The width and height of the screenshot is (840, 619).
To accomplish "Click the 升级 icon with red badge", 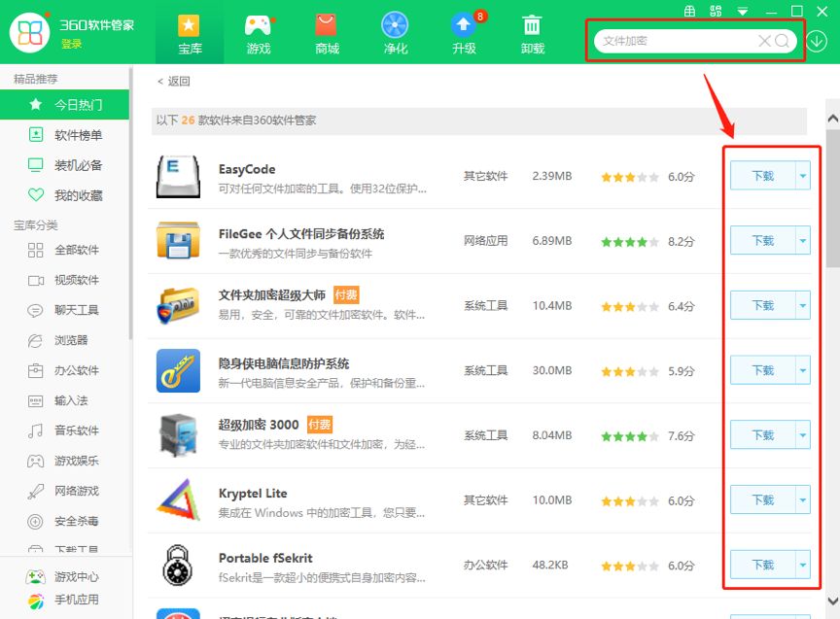I will [x=463, y=30].
